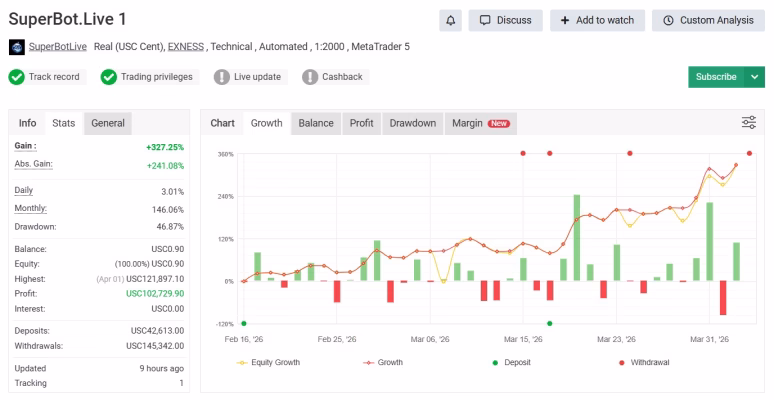Open chart settings sliders icon

click(749, 122)
